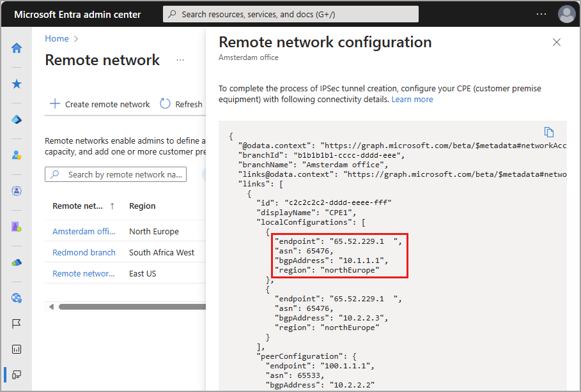Screen dimensions: 581x392
Task: Click the horizontal table scrollbar
Action: pyautogui.click(x=128, y=307)
